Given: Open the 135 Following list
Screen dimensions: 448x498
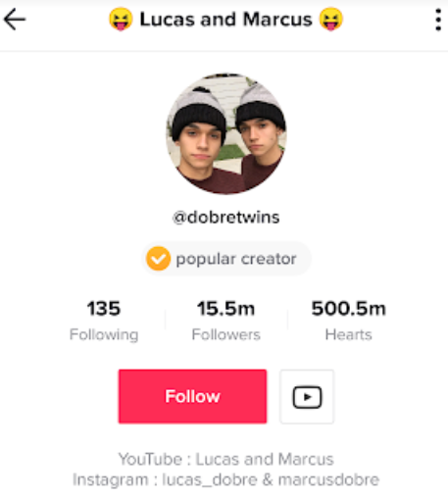Looking at the screenshot, I should pos(104,321).
